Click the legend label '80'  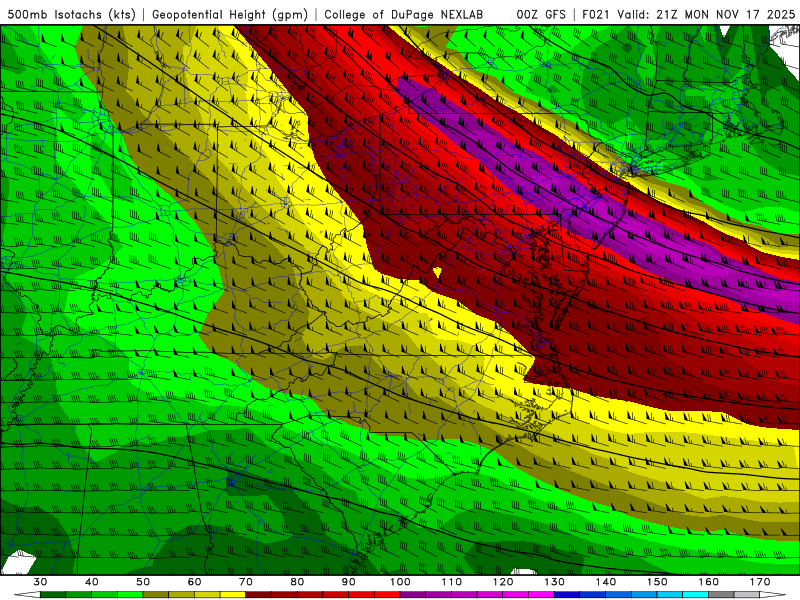click(x=297, y=582)
